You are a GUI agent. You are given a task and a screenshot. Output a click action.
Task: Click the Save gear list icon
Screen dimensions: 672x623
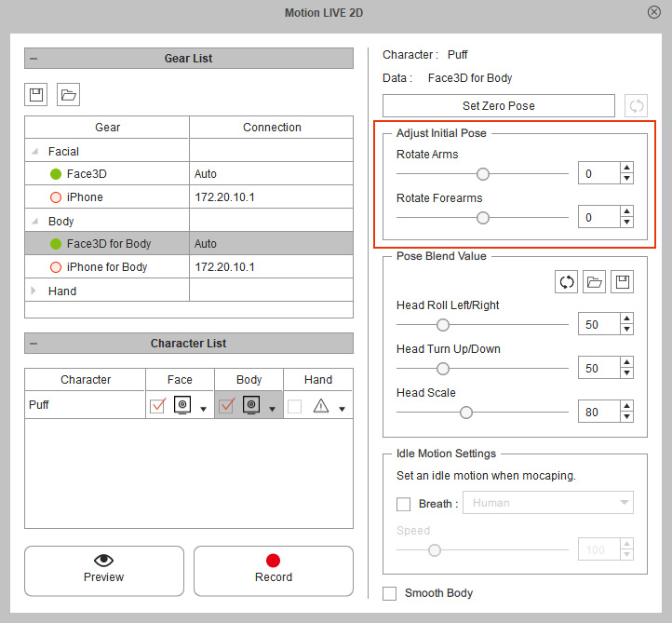(36, 94)
